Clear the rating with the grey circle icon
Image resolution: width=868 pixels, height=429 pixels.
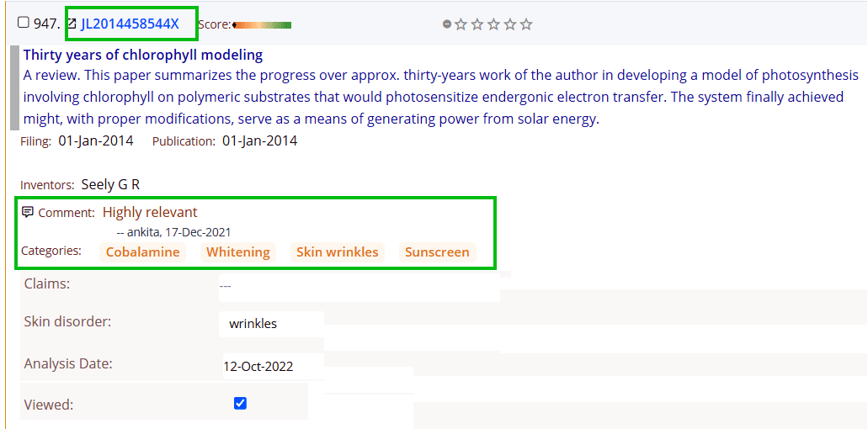click(x=447, y=24)
